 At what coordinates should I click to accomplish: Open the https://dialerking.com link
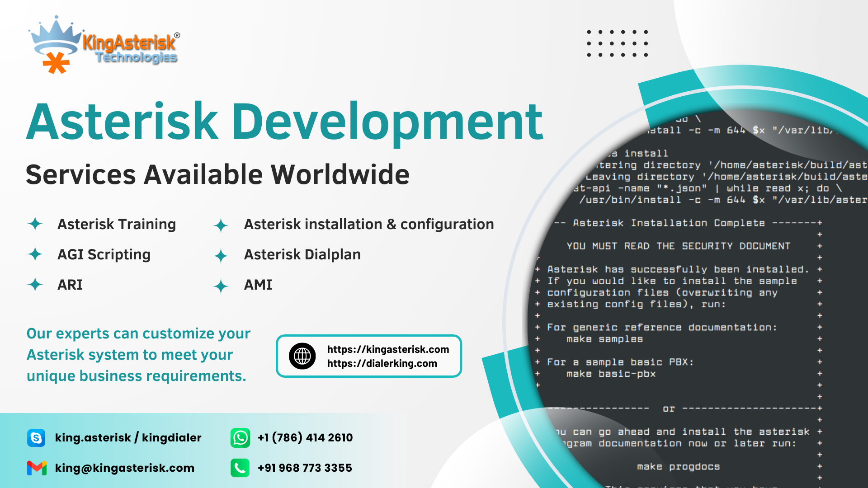pyautogui.click(x=382, y=363)
